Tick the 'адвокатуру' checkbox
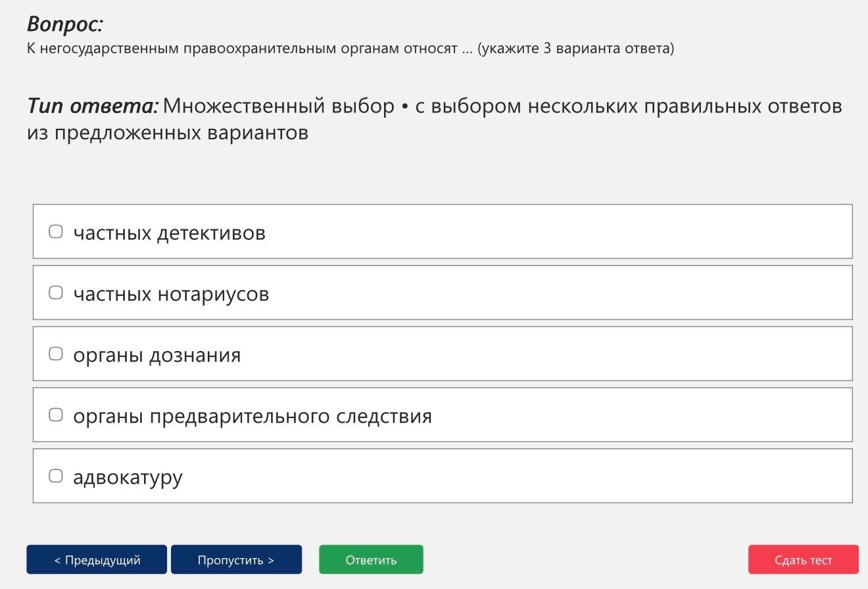This screenshot has width=868, height=589. [56, 476]
